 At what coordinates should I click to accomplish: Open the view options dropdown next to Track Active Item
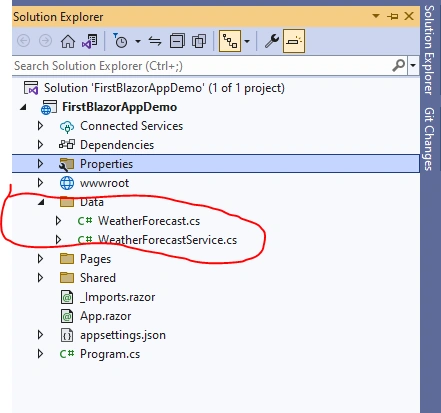coord(247,41)
